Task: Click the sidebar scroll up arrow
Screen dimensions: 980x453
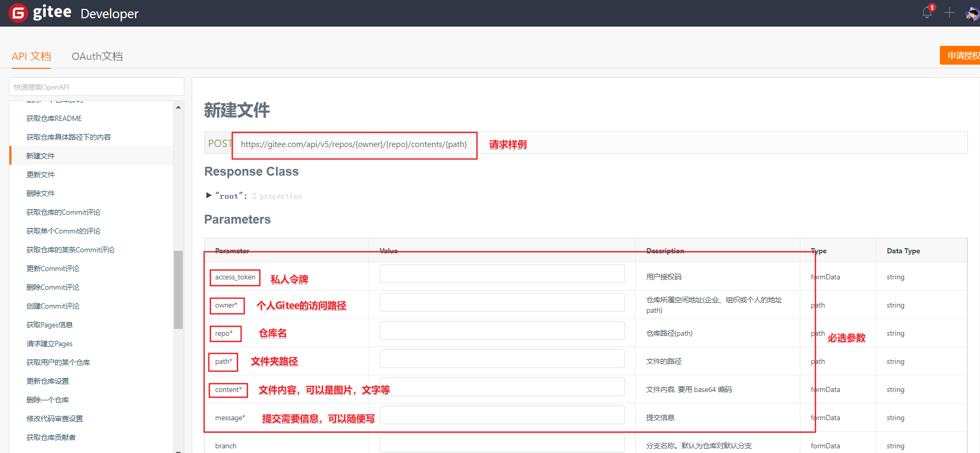Action: pos(178,107)
